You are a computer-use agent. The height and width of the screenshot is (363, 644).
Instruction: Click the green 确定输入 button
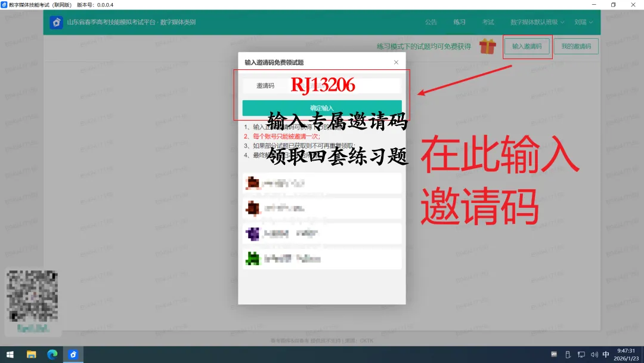pyautogui.click(x=321, y=107)
